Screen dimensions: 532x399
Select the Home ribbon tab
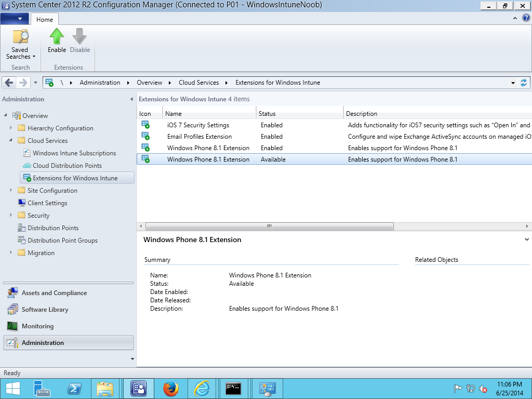[x=45, y=19]
